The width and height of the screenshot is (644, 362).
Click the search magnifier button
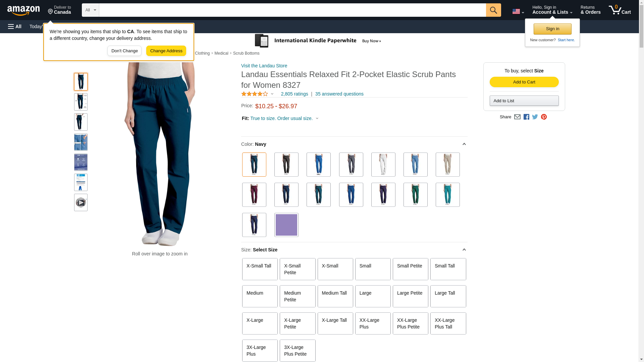pyautogui.click(x=493, y=10)
